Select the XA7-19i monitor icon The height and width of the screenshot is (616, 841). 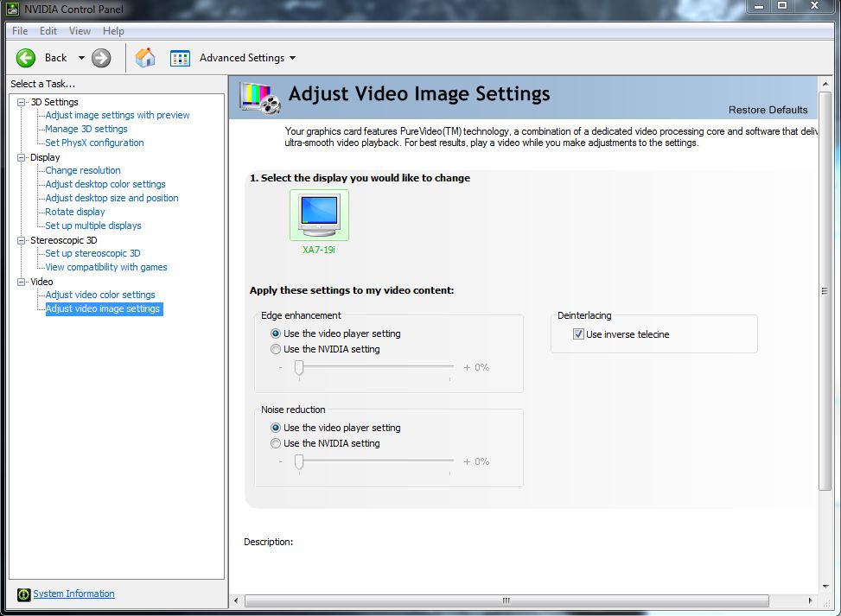[x=319, y=216]
